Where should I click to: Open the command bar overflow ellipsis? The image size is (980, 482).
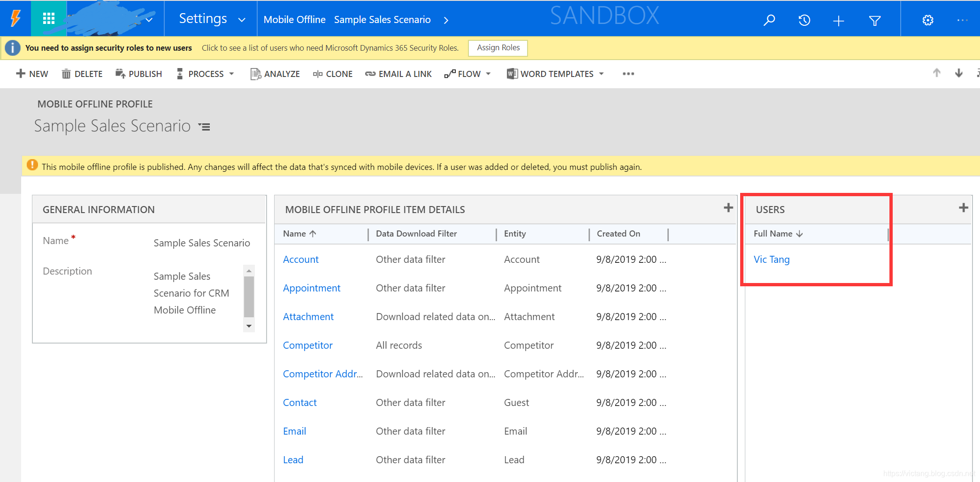628,74
